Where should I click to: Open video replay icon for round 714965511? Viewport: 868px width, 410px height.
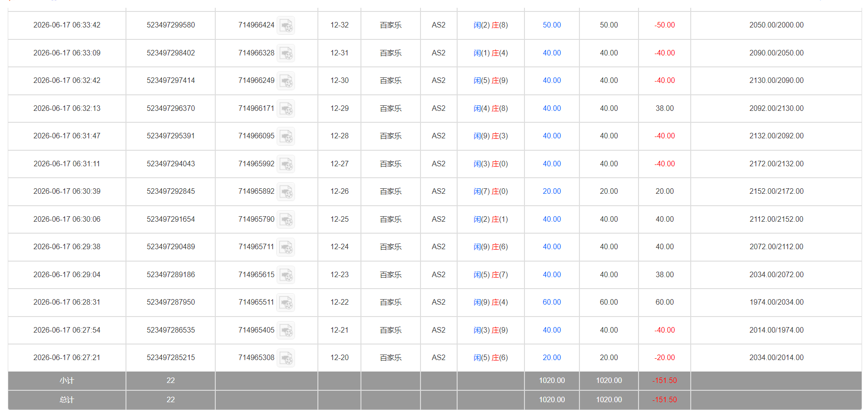pyautogui.click(x=286, y=302)
